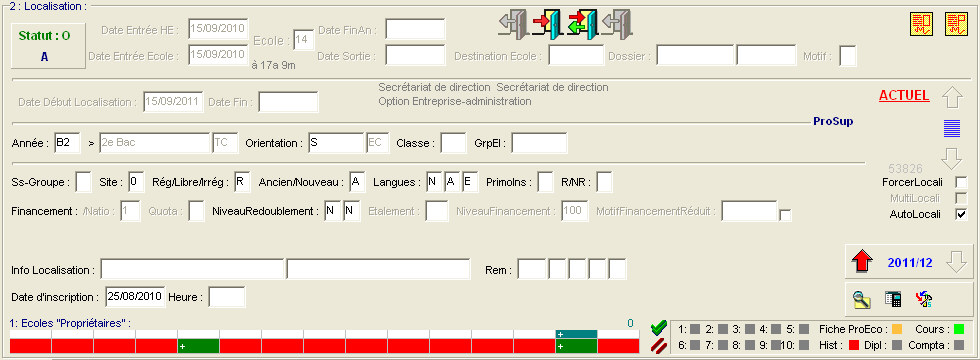
Task: Click the Destination Ecole input field
Action: (x=576, y=55)
